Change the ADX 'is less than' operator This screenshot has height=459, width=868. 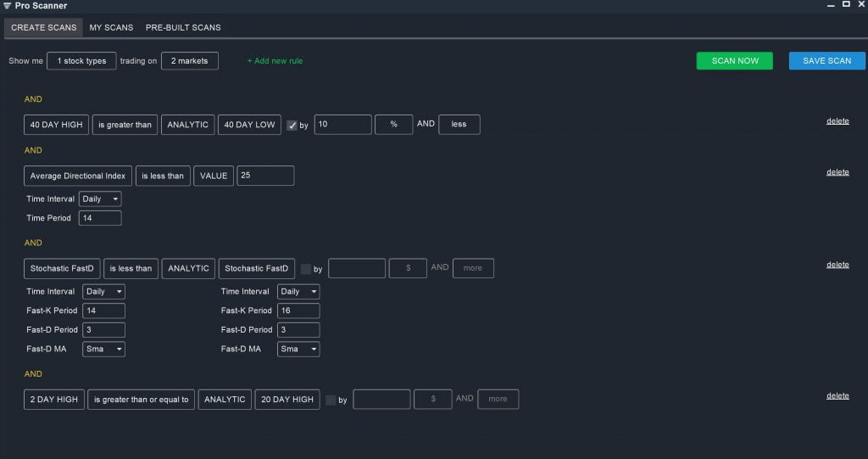click(x=163, y=176)
